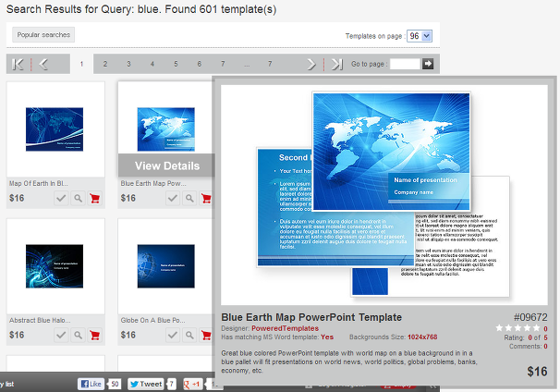This screenshot has width=560, height=392.
Task: Add Blue Earth Map Pow... to cart
Action: 206,198
